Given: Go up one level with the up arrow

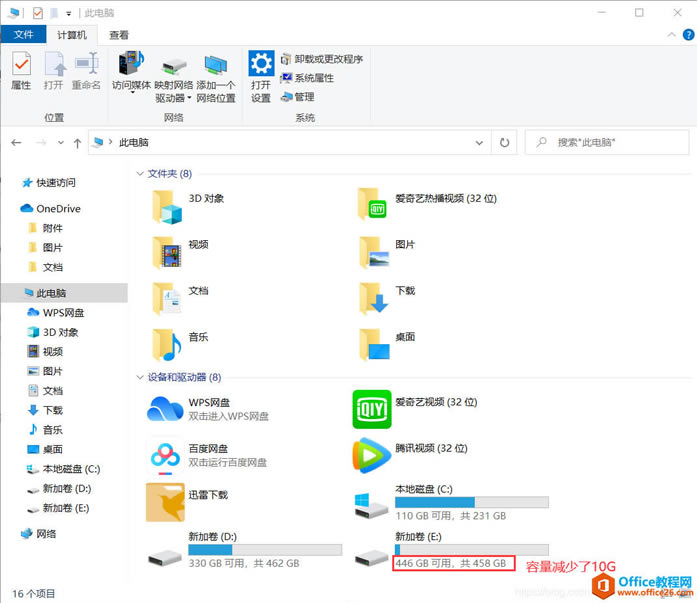Looking at the screenshot, I should click(x=77, y=143).
